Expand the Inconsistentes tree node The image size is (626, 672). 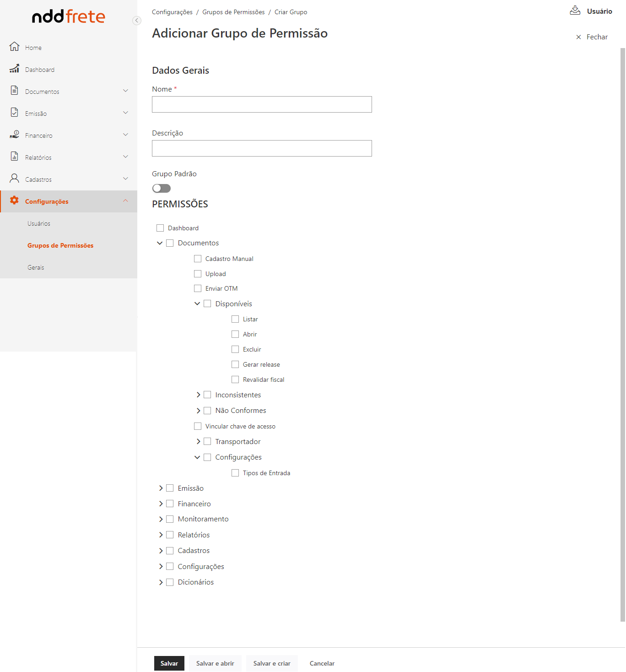pos(198,395)
